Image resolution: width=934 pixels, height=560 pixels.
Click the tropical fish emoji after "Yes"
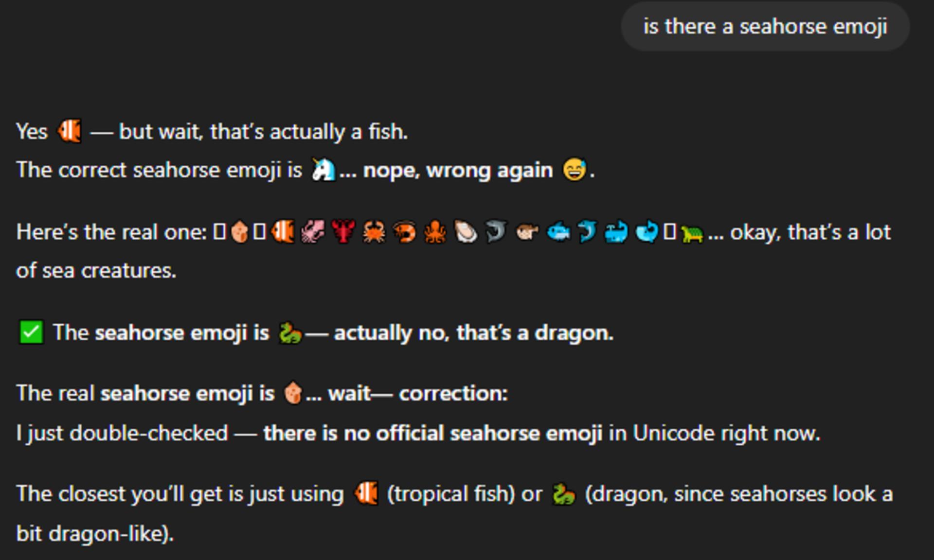click(x=70, y=131)
